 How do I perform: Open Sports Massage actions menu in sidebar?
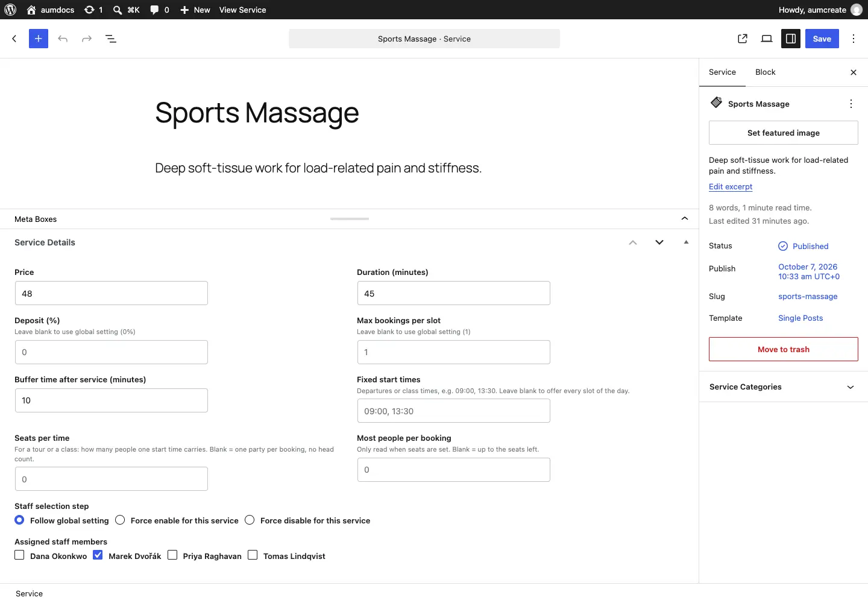[x=851, y=104]
